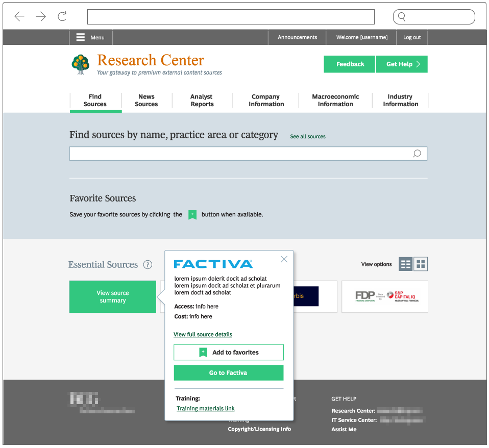The height and width of the screenshot is (448, 489).
Task: Click Add to favorites button
Action: [229, 352]
